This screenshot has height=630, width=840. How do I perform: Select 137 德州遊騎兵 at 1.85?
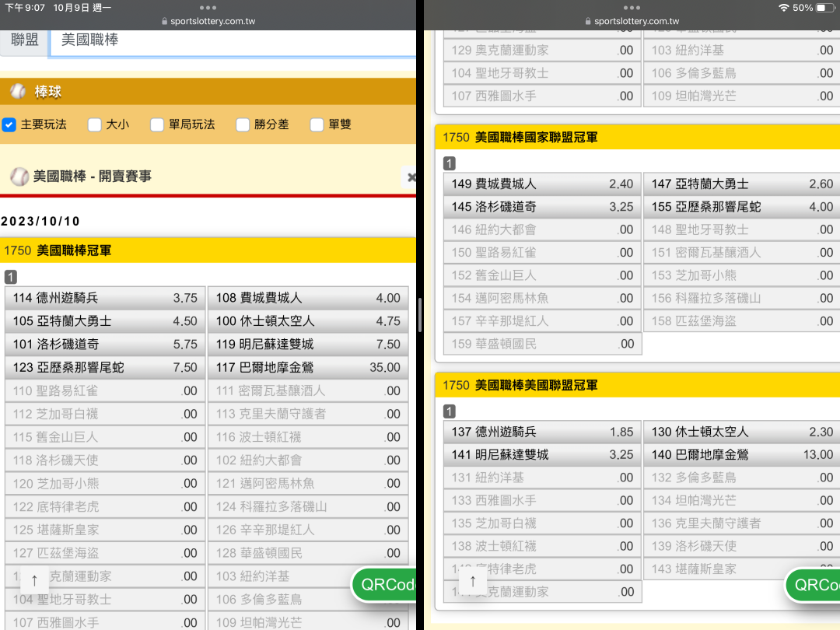[543, 432]
